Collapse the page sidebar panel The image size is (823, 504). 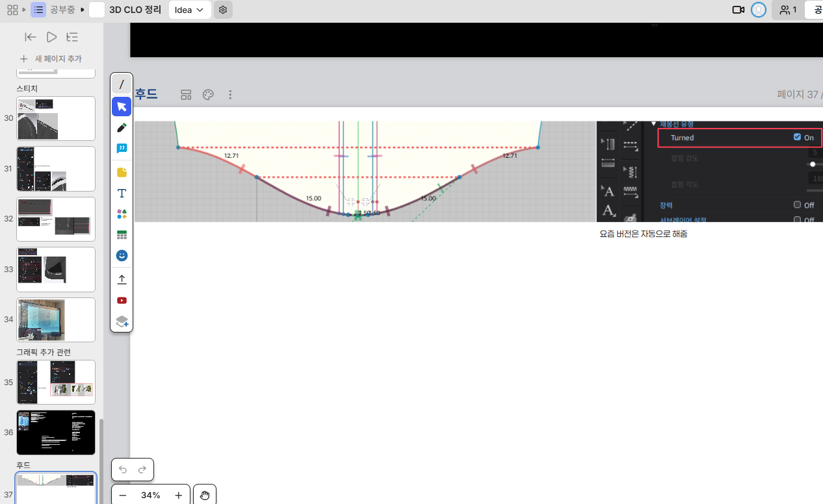[x=30, y=37]
